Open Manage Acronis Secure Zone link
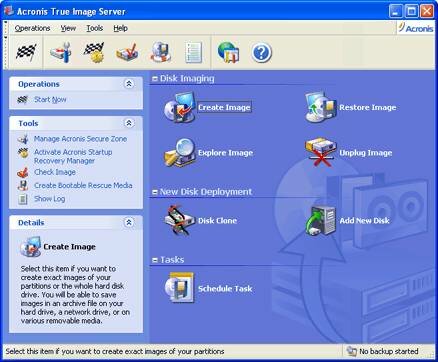 [x=80, y=139]
